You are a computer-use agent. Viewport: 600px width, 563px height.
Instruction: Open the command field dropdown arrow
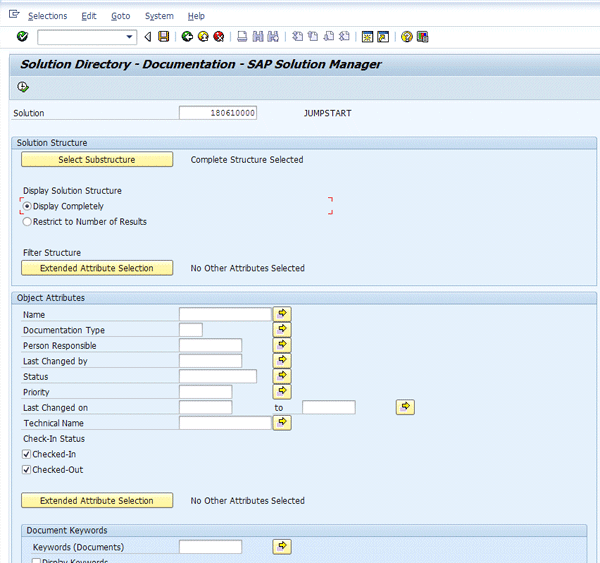click(x=130, y=37)
